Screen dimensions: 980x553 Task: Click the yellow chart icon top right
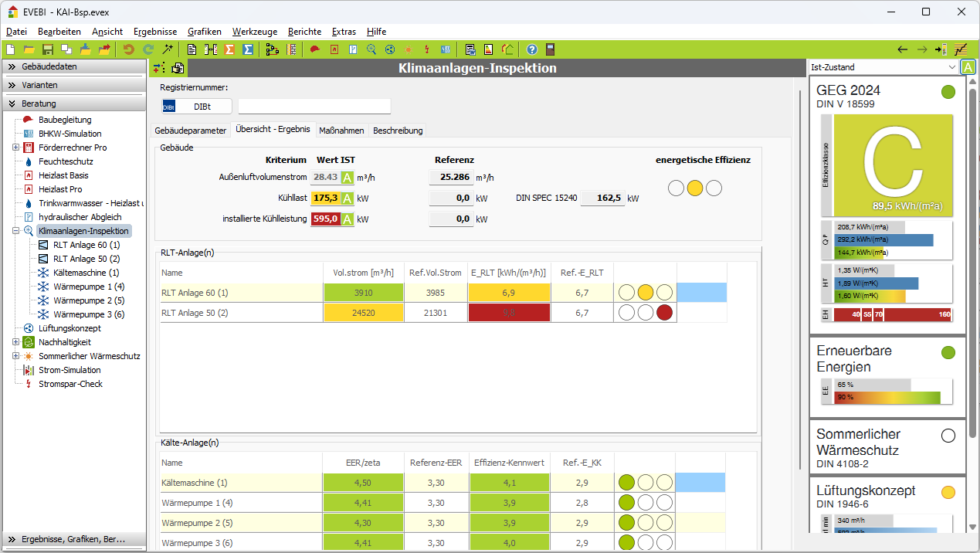tap(960, 49)
